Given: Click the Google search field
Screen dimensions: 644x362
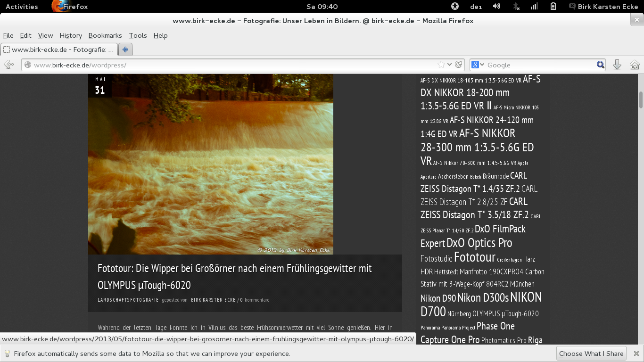Looking at the screenshot, I should (540, 65).
